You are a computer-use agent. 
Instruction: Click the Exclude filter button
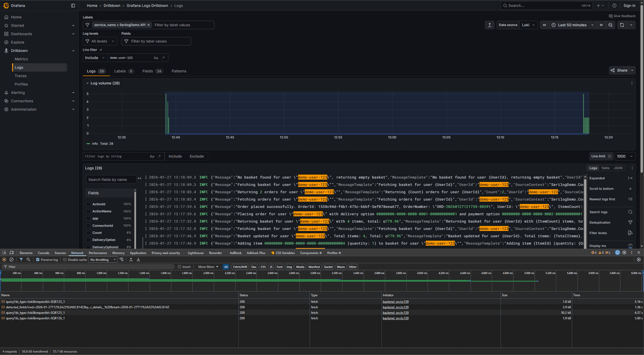point(197,156)
